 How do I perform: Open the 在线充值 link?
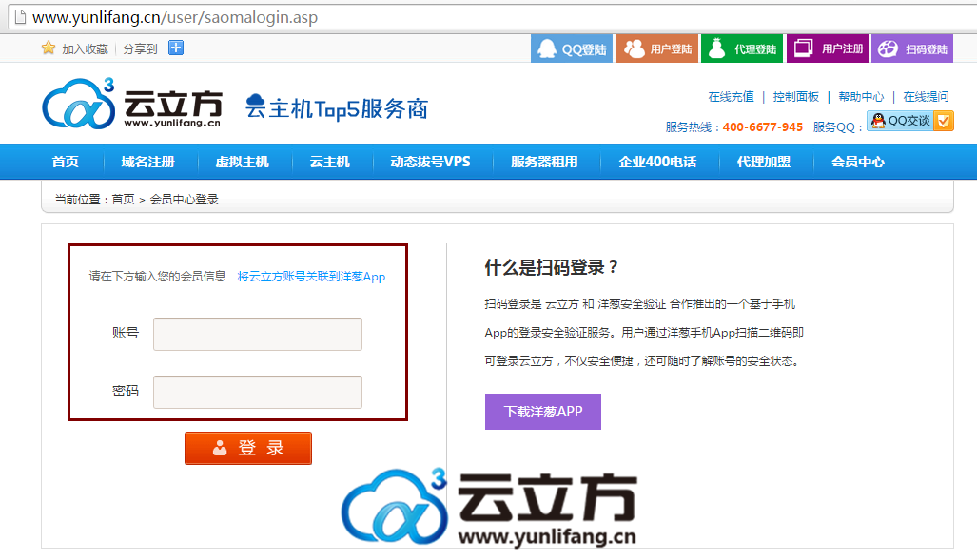731,97
